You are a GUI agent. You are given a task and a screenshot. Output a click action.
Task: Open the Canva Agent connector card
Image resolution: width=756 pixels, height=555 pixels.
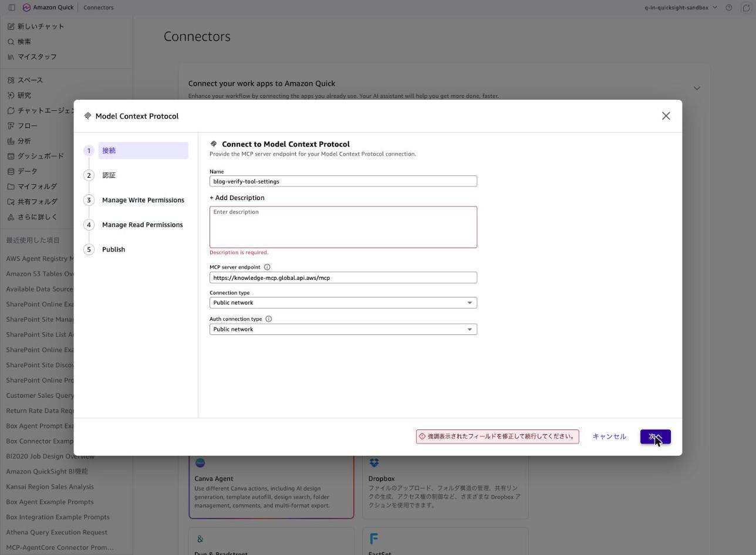[x=271, y=486]
